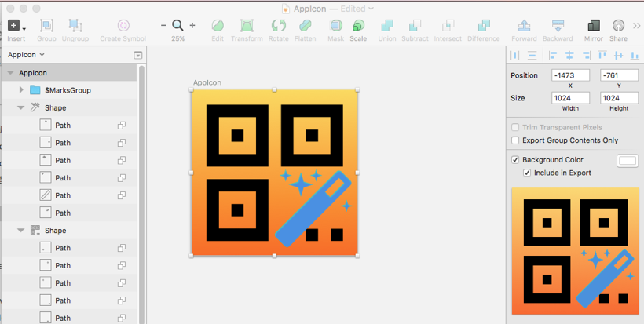Image resolution: width=644 pixels, height=324 pixels.
Task: Click the 25% zoom level label
Action: (177, 38)
